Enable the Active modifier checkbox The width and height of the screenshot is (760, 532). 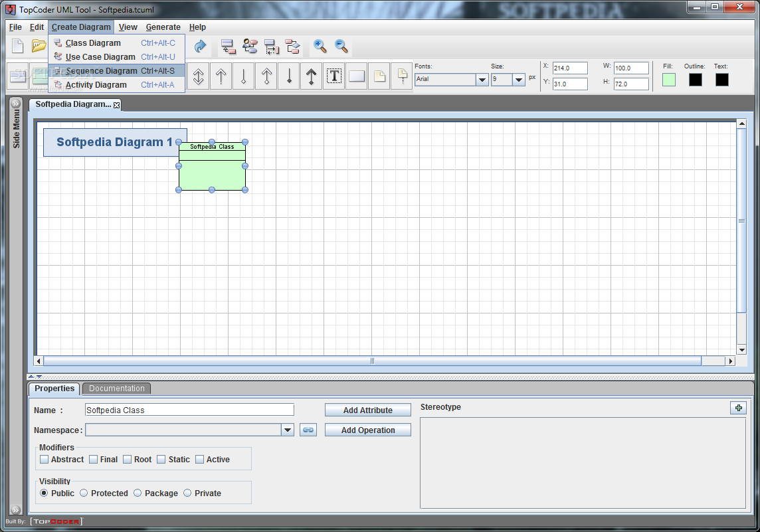click(200, 460)
